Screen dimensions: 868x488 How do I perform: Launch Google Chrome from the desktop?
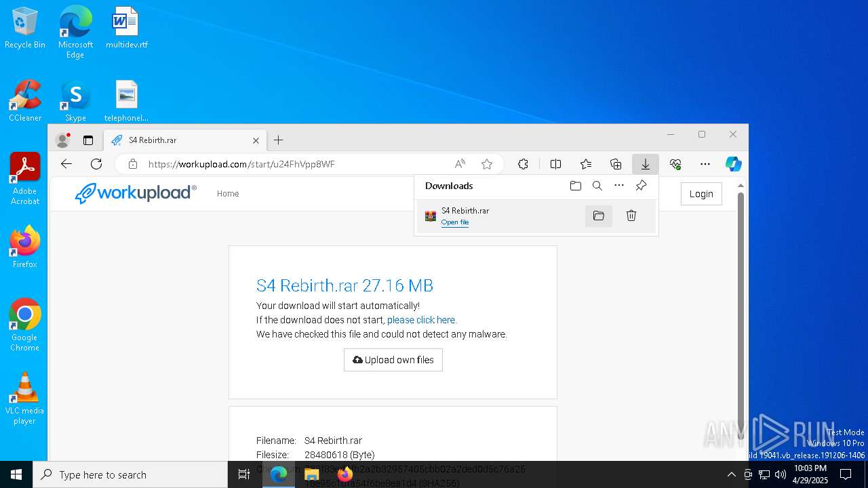(25, 325)
